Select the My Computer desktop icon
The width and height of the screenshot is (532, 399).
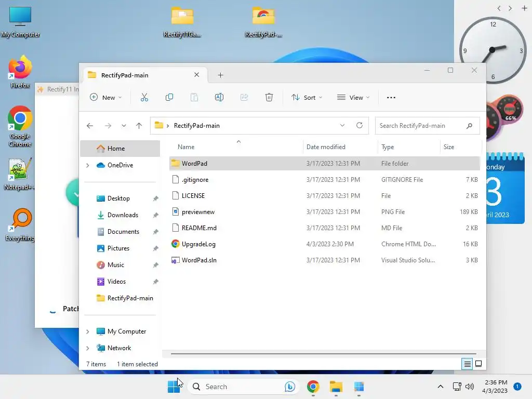coord(20,22)
